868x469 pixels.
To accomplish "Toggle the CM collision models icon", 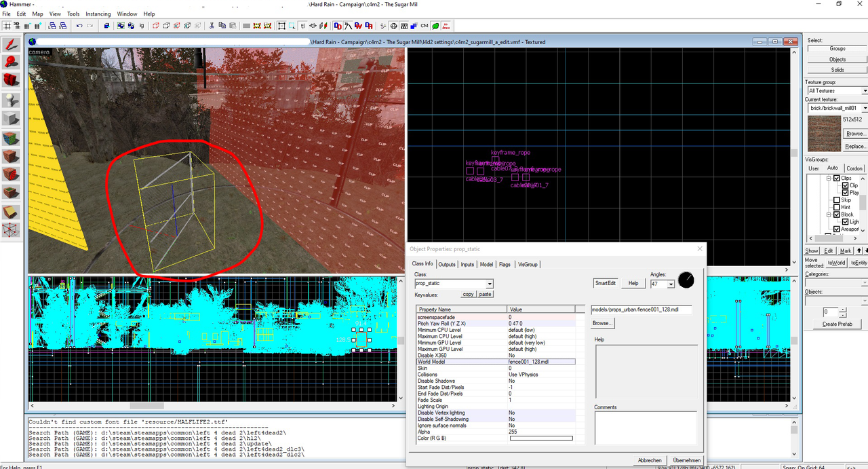I will click(x=424, y=26).
